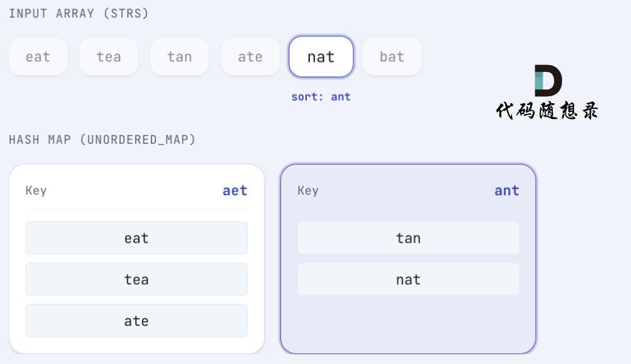Click 'nat' entry in ant bucket
Viewport: 631px width, 364px height.
click(408, 279)
